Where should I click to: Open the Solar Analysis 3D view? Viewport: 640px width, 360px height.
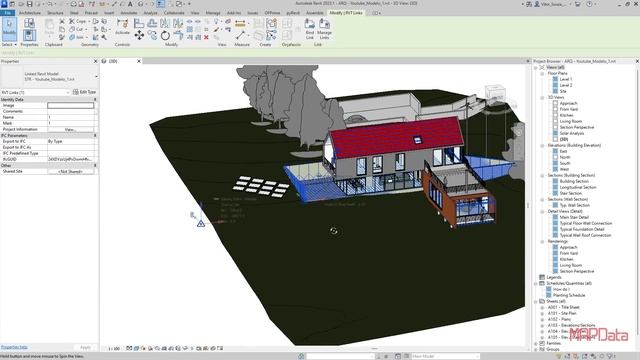click(x=571, y=133)
